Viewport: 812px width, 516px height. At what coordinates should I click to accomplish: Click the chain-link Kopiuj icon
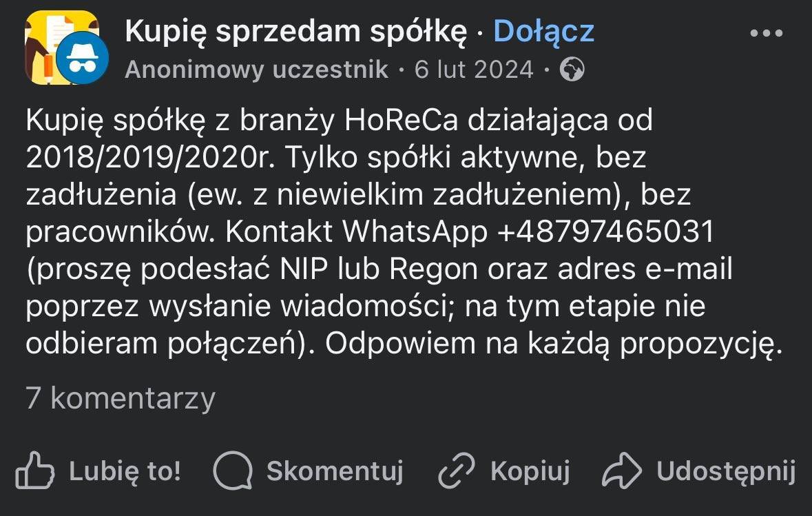pos(457,471)
